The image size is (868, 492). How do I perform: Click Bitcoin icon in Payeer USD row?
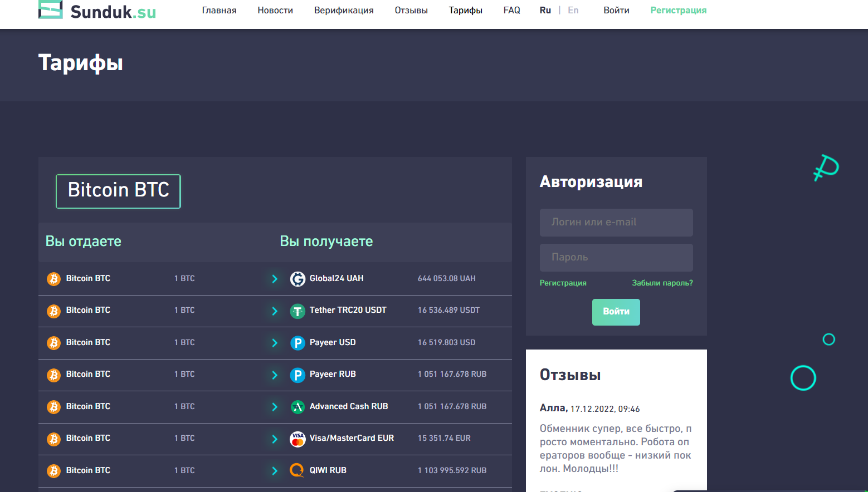pyautogui.click(x=54, y=343)
